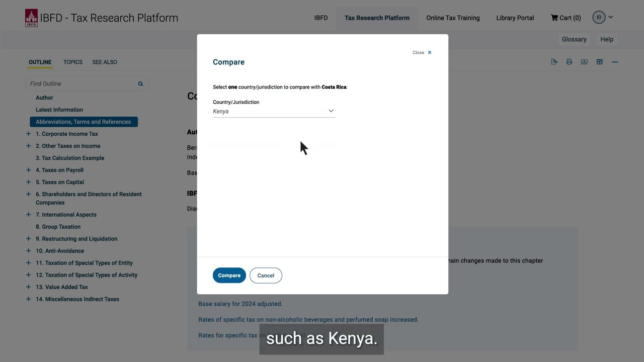
Task: Select the Tax Research Platform tab
Action: click(377, 18)
